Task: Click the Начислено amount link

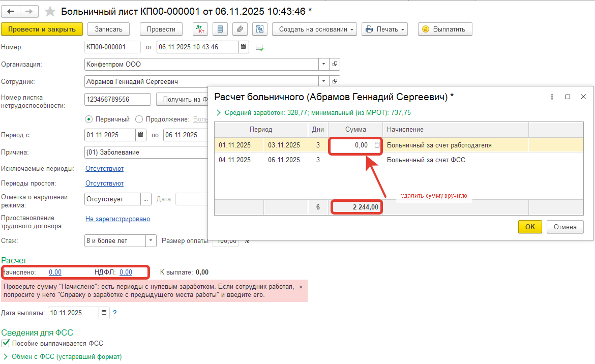Action: (x=55, y=272)
